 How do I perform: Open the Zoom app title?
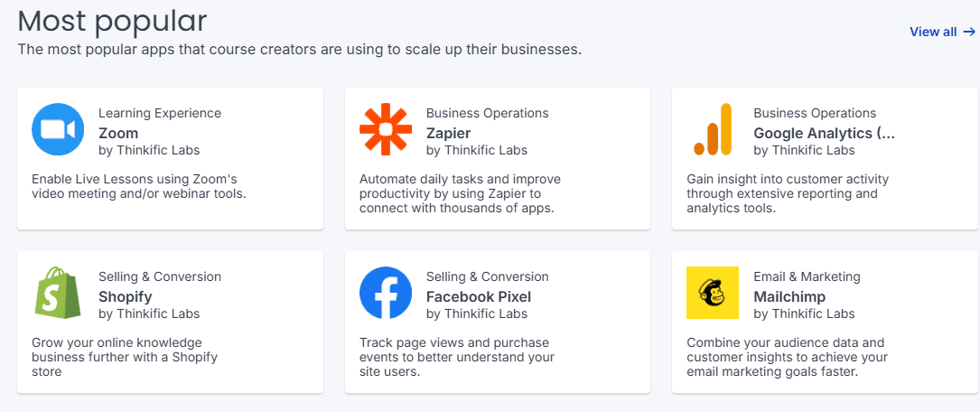click(x=118, y=133)
